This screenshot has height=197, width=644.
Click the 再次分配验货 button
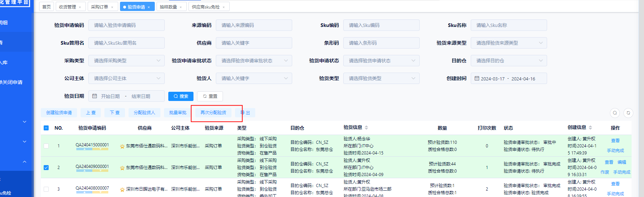pyautogui.click(x=213, y=113)
